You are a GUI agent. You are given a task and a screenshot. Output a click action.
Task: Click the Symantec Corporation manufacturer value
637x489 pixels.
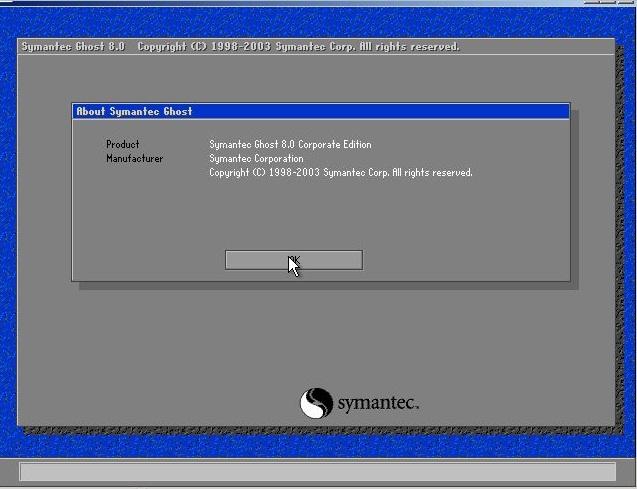point(256,159)
